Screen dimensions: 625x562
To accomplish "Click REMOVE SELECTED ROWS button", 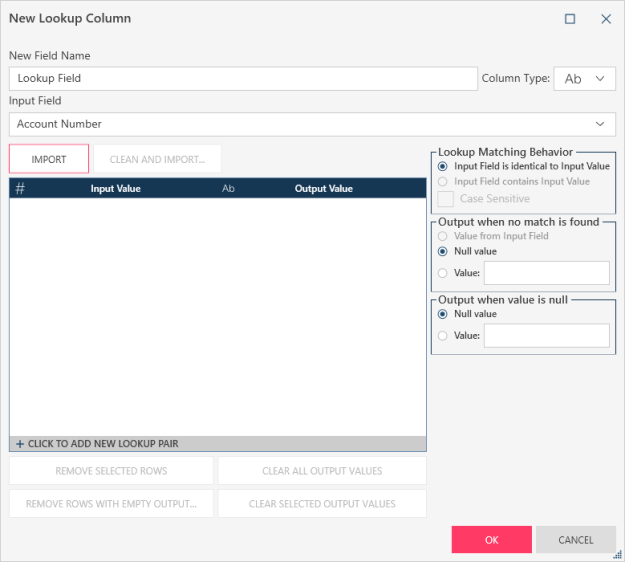I will coord(111,471).
